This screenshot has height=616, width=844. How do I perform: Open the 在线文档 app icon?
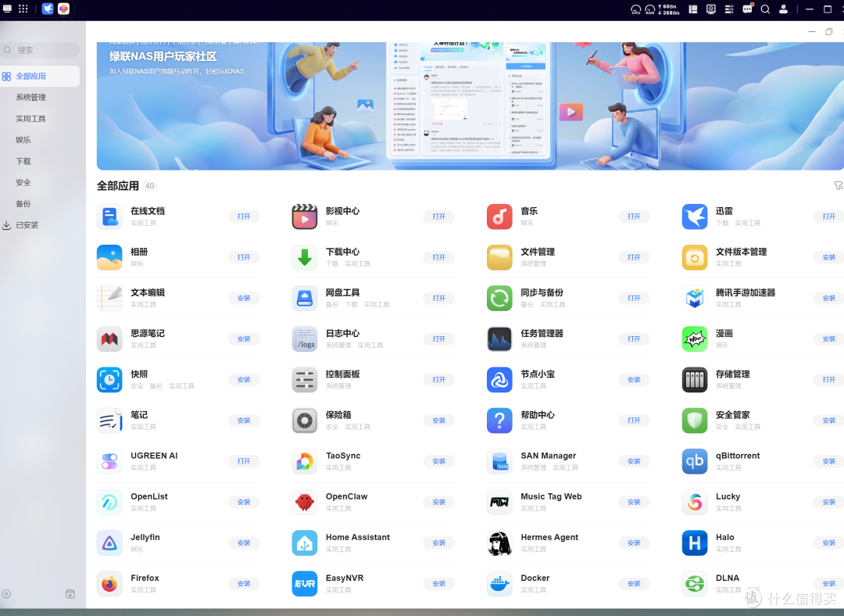[x=110, y=217]
